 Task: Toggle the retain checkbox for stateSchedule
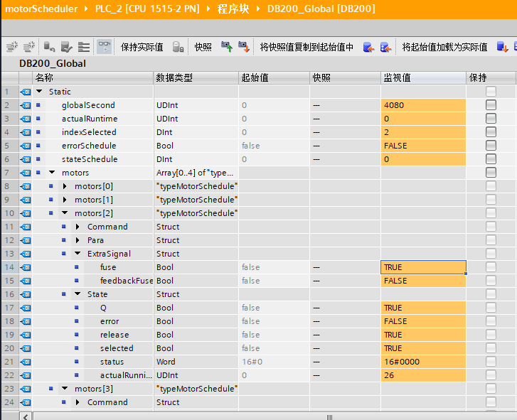pyautogui.click(x=491, y=159)
